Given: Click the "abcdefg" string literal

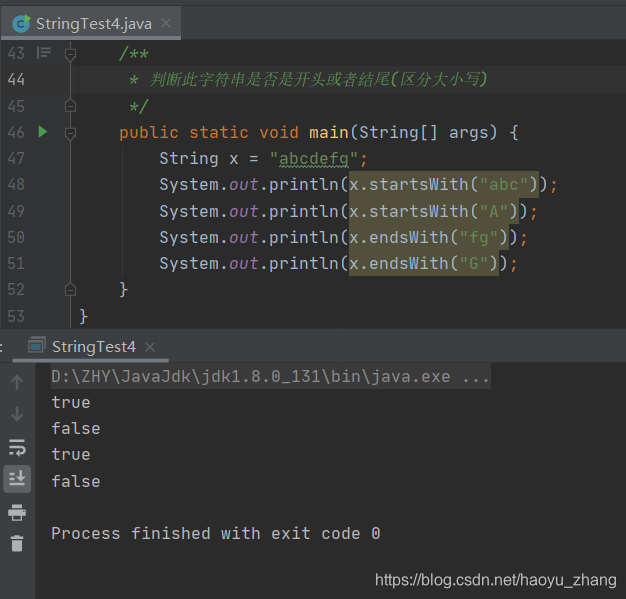Looking at the screenshot, I should pos(314,159).
